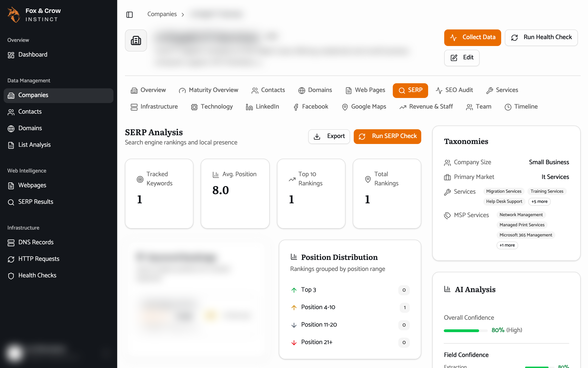Click the Total Rankings map pin icon
Image resolution: width=588 pixels, height=368 pixels.
(368, 179)
